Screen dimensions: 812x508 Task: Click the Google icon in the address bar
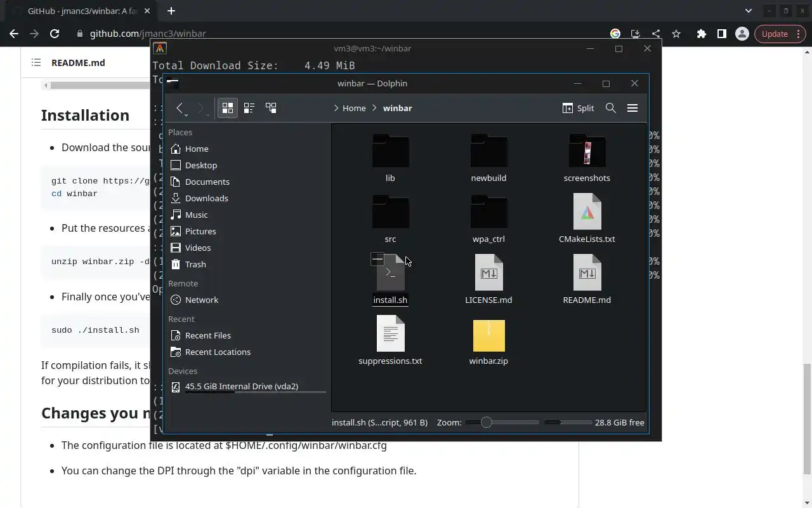[x=615, y=34]
